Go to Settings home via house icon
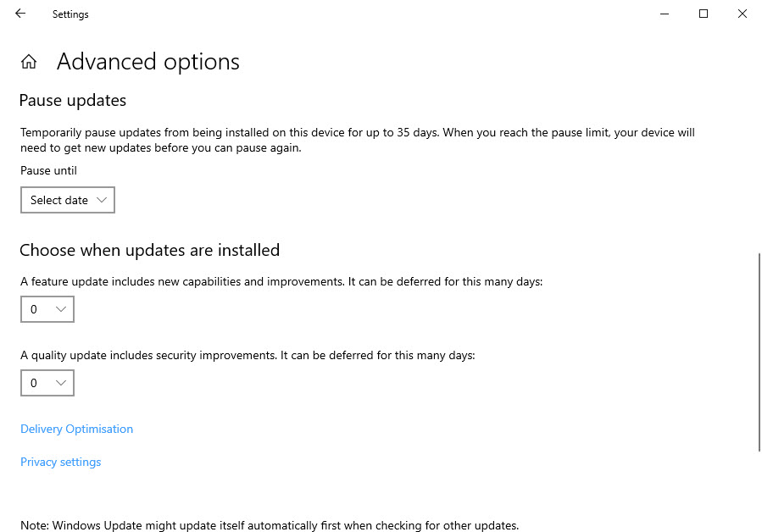The height and width of the screenshot is (532, 762). click(x=29, y=62)
